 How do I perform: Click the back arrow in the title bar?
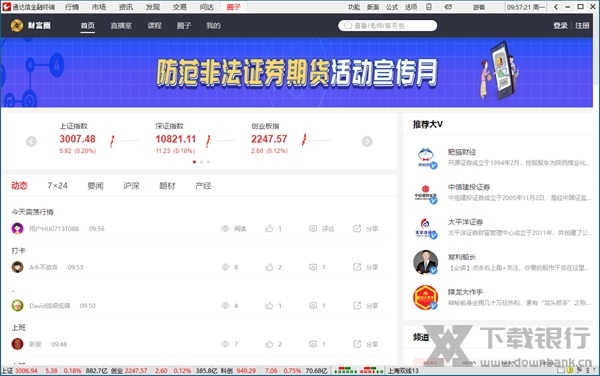pos(556,7)
